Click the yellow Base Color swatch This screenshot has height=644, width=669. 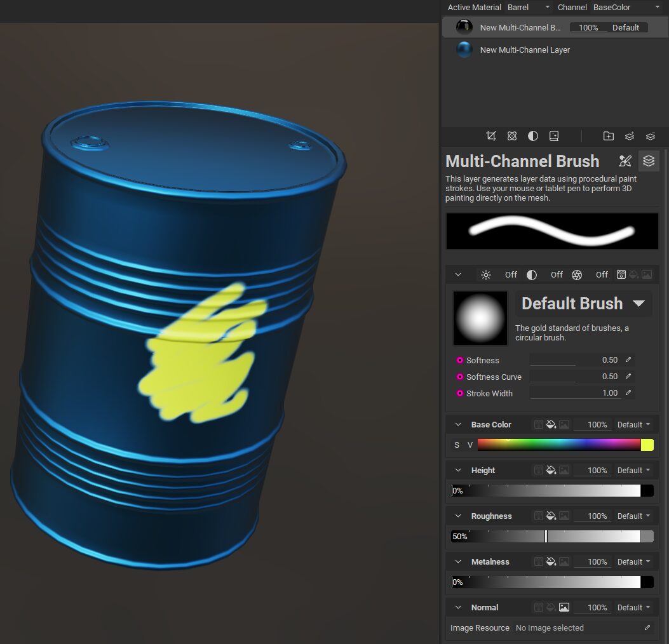point(647,445)
